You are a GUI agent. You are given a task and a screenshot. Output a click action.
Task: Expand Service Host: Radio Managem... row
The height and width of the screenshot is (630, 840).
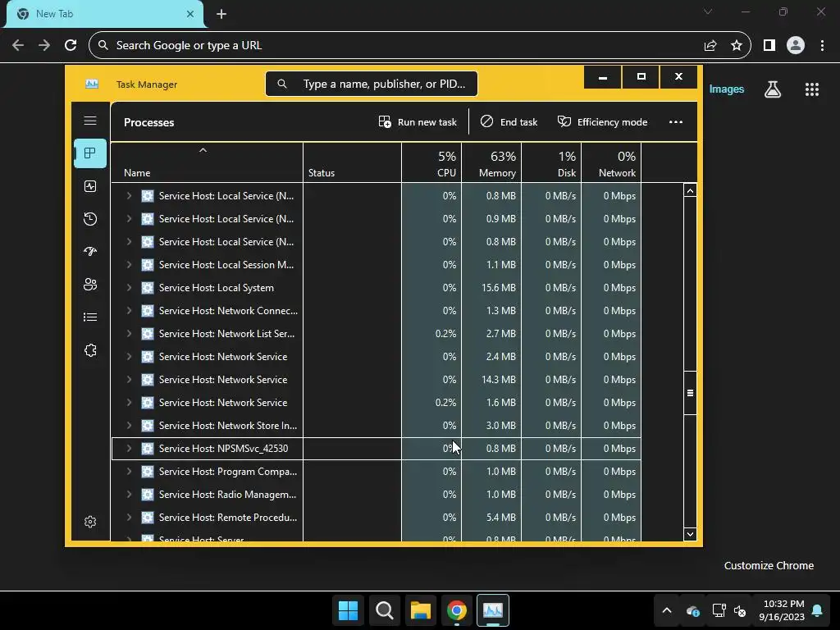point(129,495)
